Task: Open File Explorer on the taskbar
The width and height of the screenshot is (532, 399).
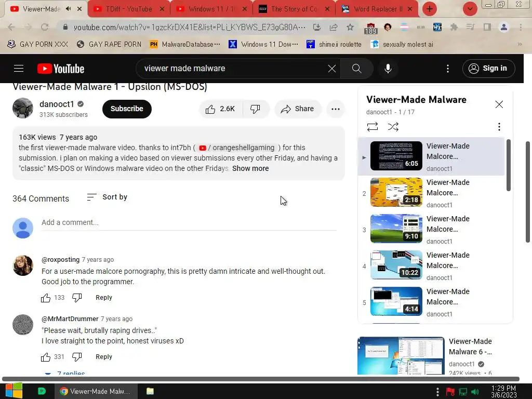Action: pyautogui.click(x=150, y=391)
